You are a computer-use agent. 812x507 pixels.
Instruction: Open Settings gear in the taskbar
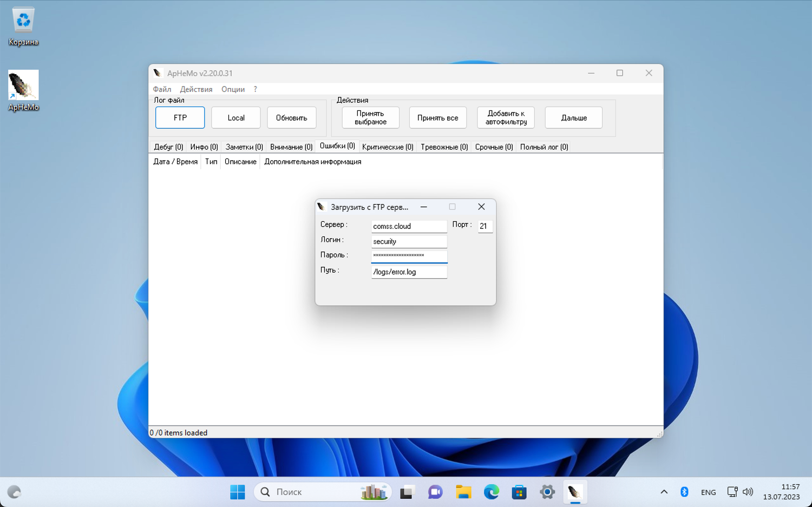click(547, 492)
